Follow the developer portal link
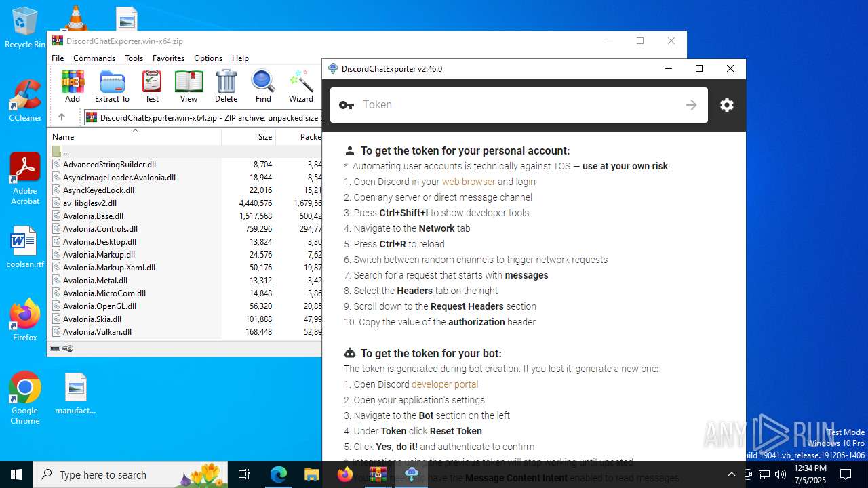Viewport: 868px width, 488px height. (x=445, y=384)
